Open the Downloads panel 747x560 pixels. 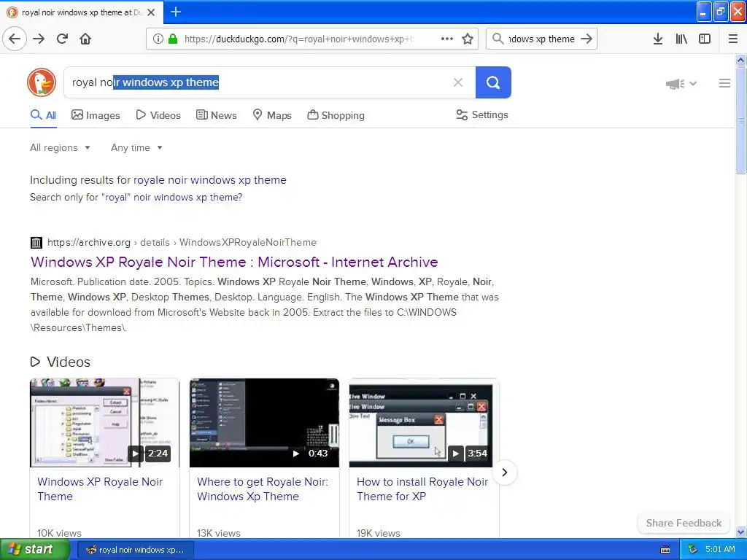pyautogui.click(x=658, y=39)
